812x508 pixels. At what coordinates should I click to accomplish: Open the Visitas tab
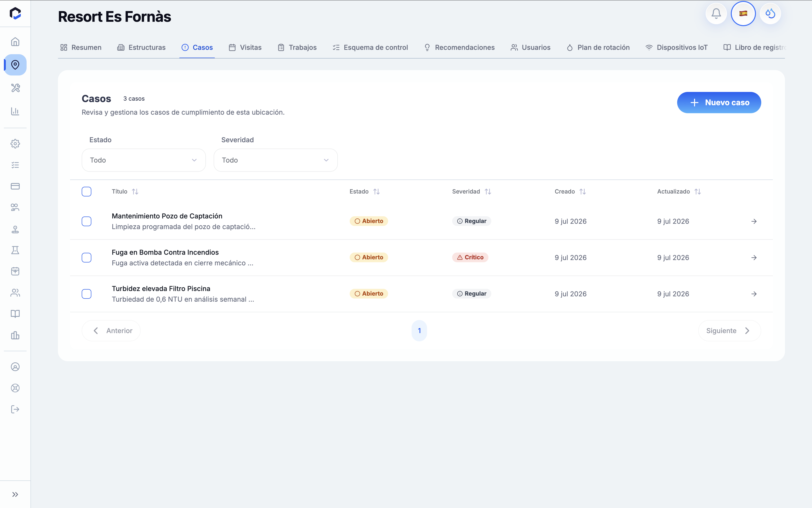point(245,47)
